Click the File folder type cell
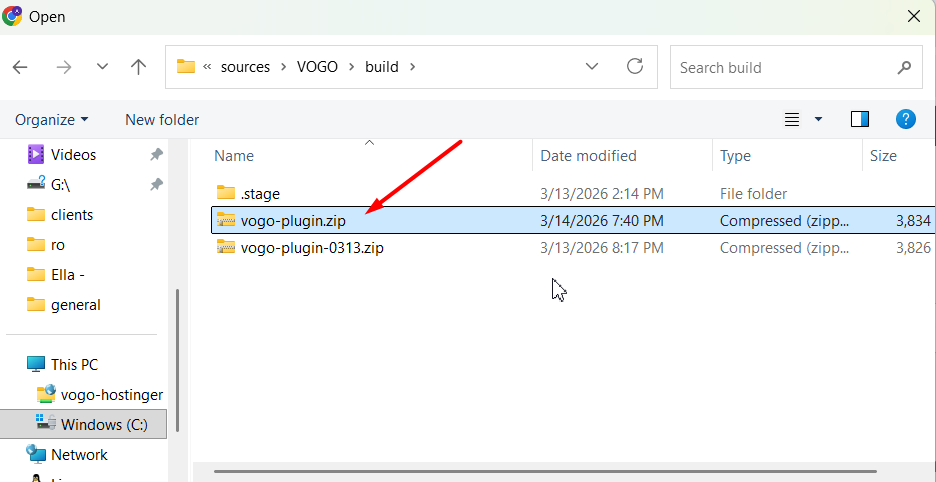This screenshot has height=482, width=936. pyautogui.click(x=753, y=194)
